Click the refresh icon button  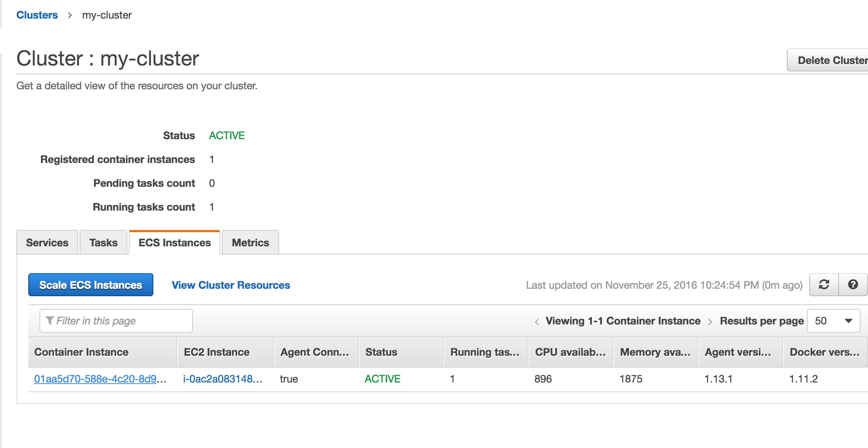click(824, 285)
